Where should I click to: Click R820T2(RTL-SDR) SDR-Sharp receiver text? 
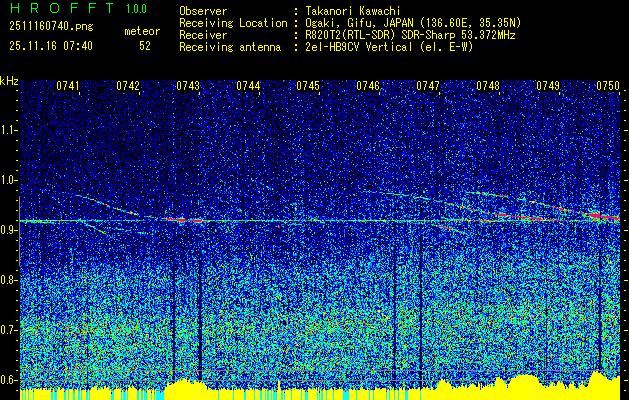click(x=410, y=35)
